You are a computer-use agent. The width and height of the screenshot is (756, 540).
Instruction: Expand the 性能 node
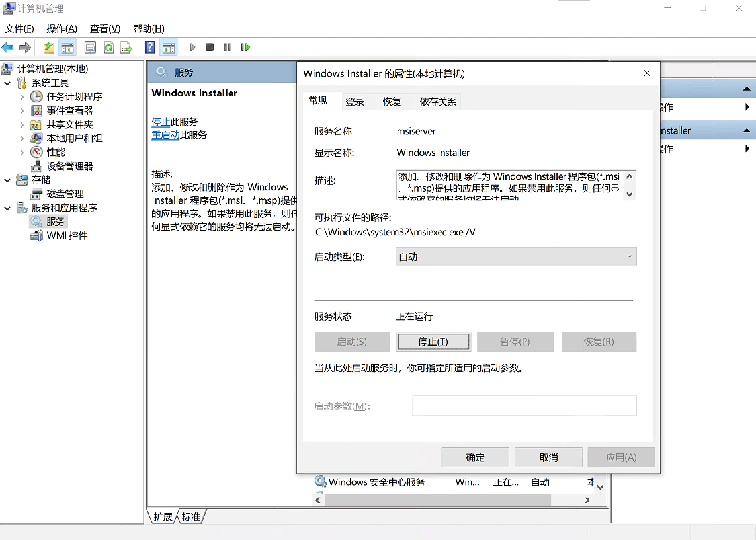tap(22, 152)
